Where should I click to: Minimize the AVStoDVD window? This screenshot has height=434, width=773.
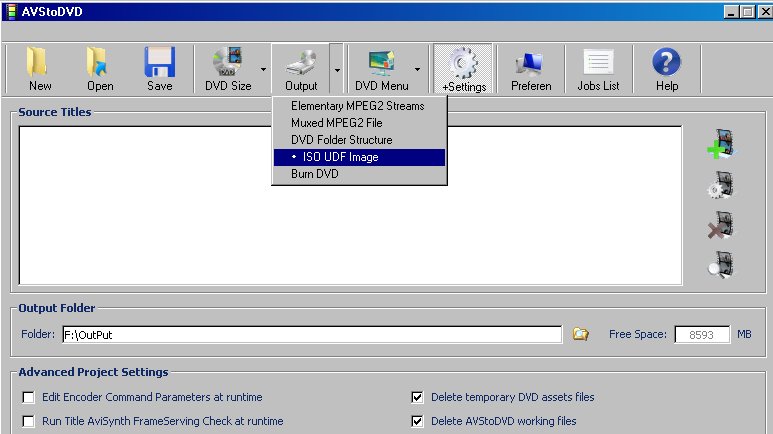(731, 12)
